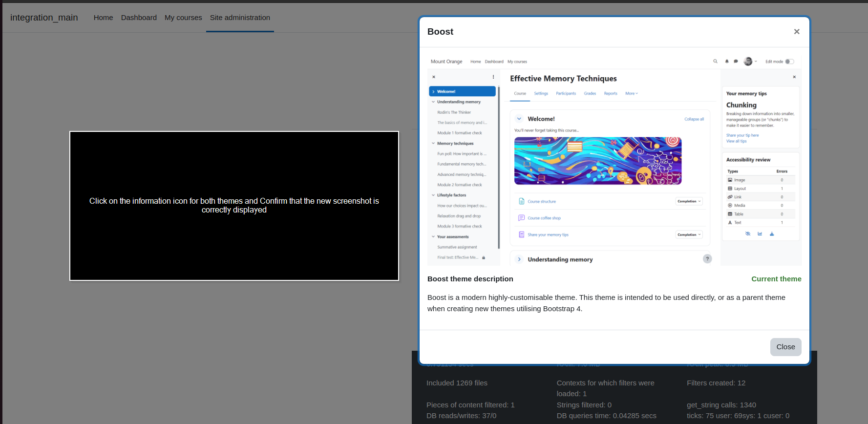
Task: Click 'DB reads/writes: 37/0' text
Action: (x=461, y=416)
